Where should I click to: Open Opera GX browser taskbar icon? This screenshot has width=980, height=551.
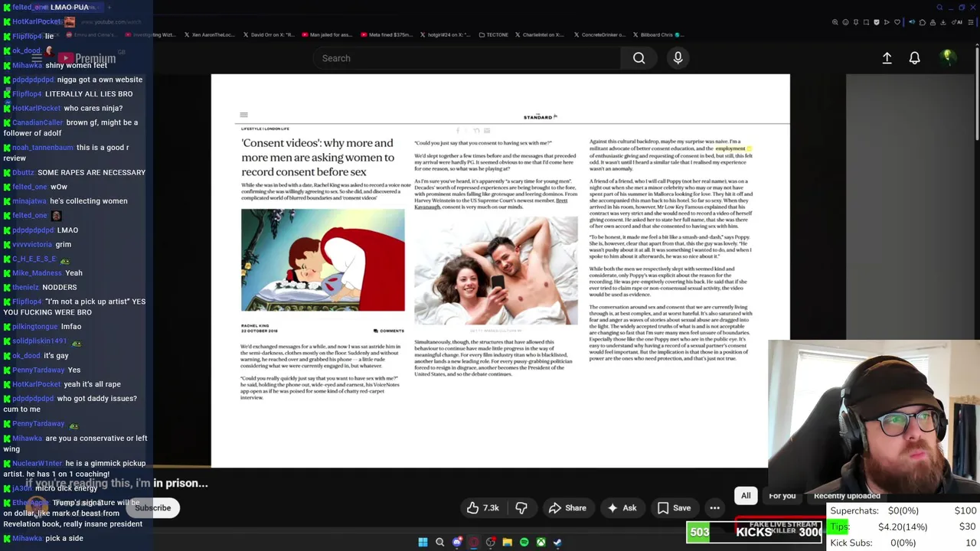tap(474, 543)
